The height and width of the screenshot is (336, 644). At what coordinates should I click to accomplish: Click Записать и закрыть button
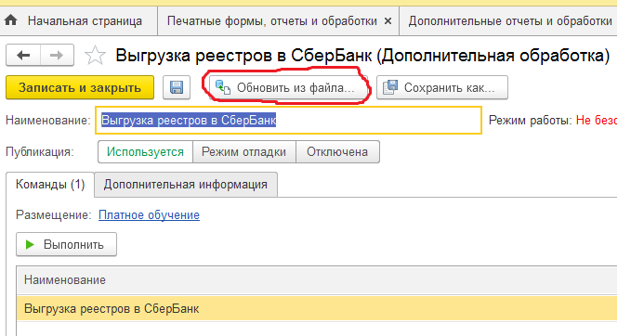pyautogui.click(x=80, y=87)
